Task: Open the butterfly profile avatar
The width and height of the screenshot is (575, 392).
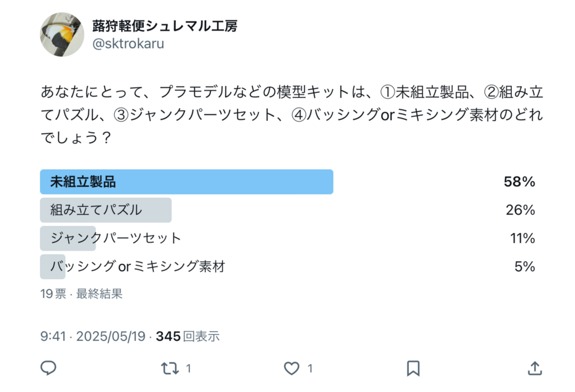Action: coord(62,34)
